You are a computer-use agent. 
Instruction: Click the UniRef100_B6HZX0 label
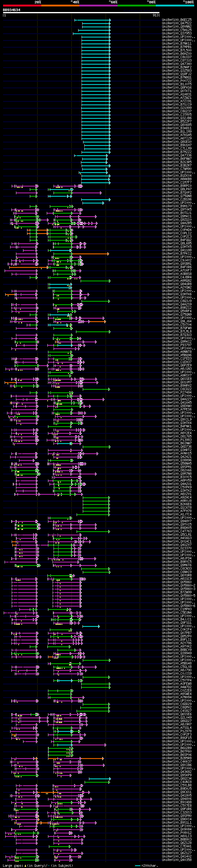point(177,54)
